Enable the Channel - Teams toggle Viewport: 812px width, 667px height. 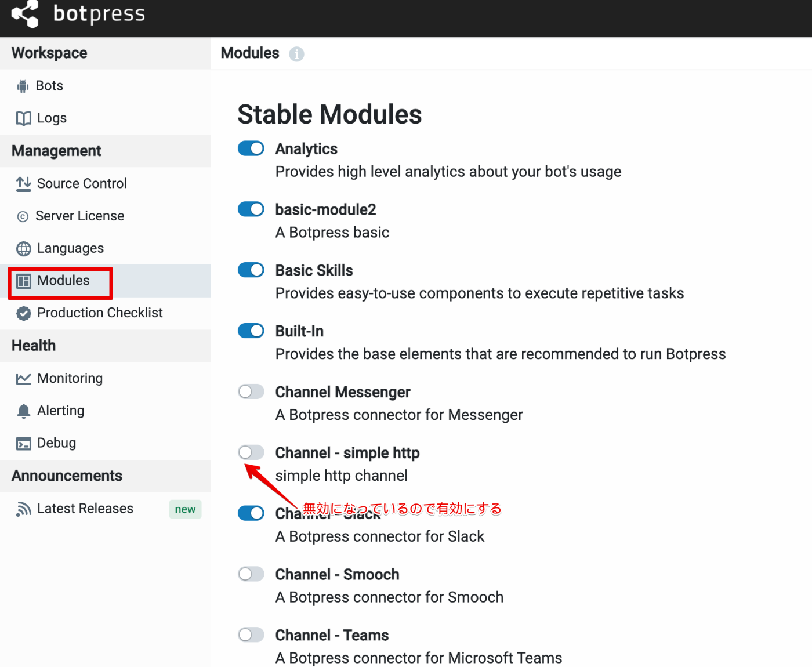251,635
